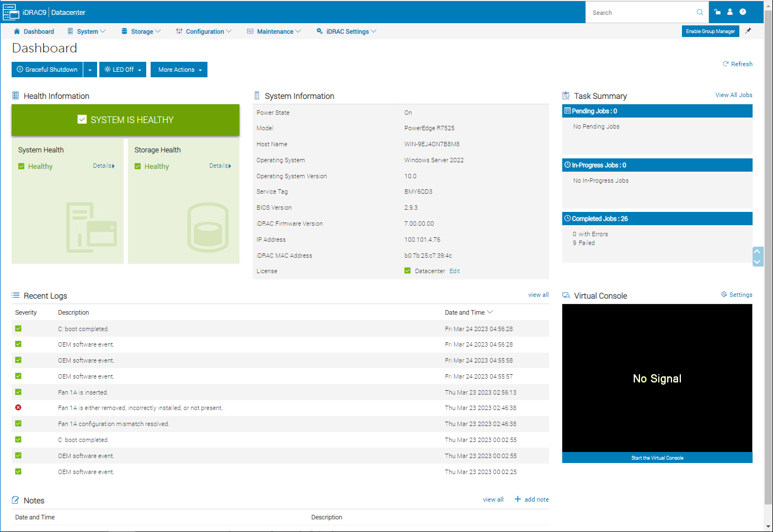The image size is (773, 532).
Task: Click the red critical severity icon for Fan 1A
Action: pos(18,408)
